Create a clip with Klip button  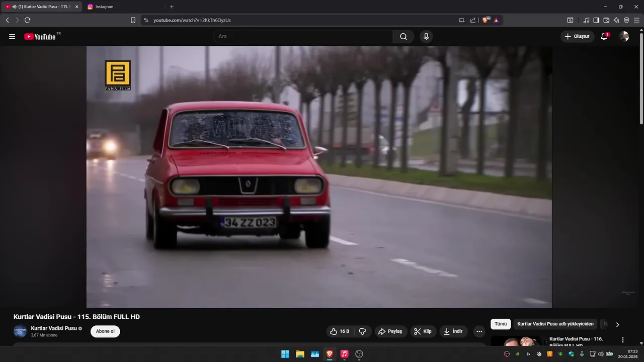click(x=423, y=331)
